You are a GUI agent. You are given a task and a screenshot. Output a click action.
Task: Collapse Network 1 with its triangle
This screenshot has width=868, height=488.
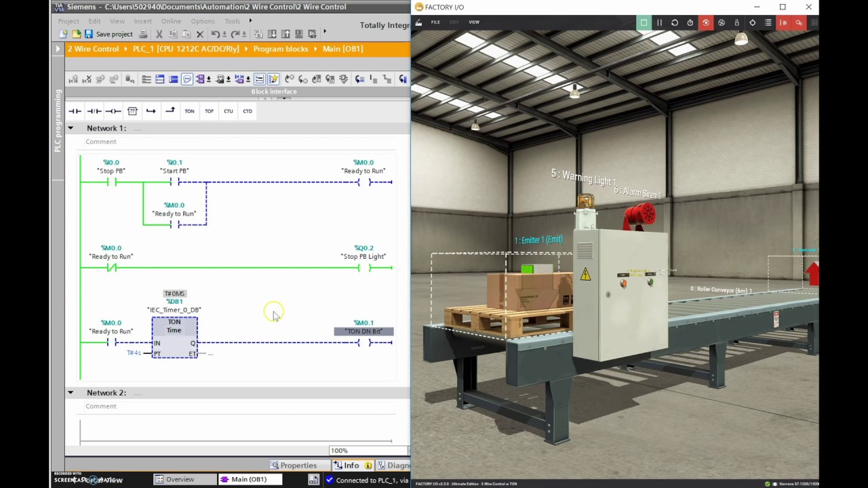point(70,128)
